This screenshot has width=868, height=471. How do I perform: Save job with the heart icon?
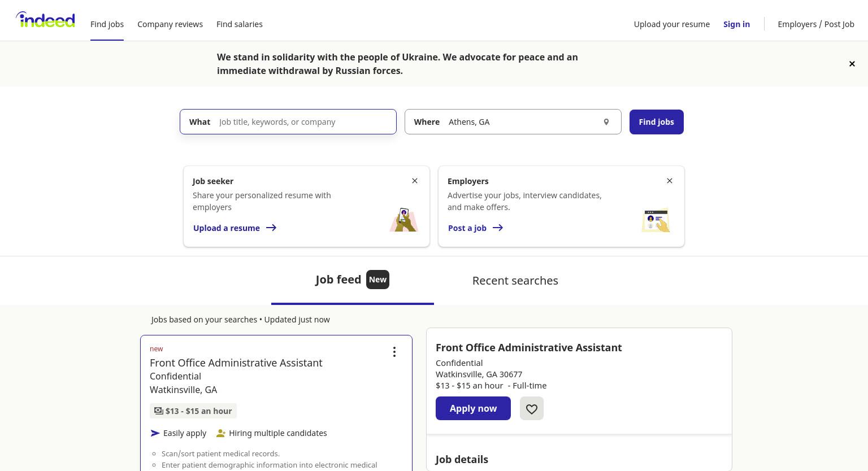[532, 408]
